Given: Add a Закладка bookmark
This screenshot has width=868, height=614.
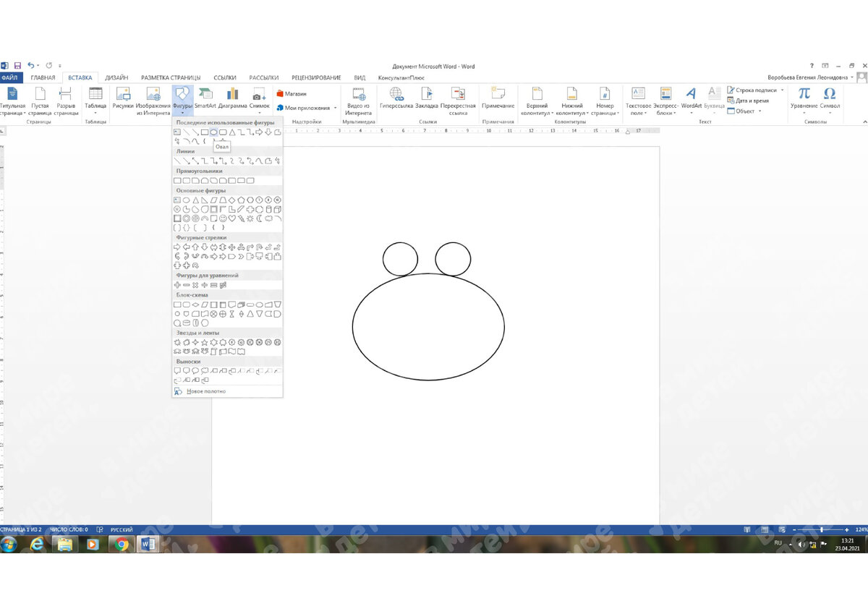Looking at the screenshot, I should pyautogui.click(x=427, y=98).
